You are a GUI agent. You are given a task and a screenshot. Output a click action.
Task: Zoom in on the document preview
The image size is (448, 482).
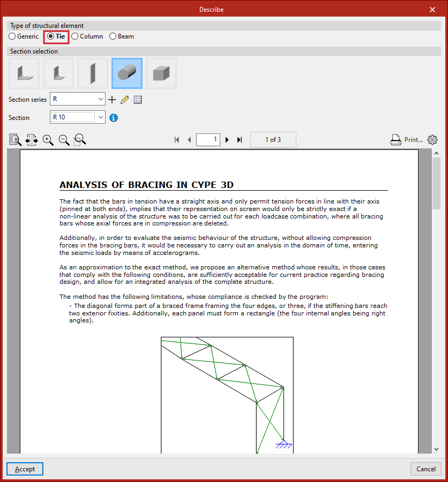click(x=48, y=140)
